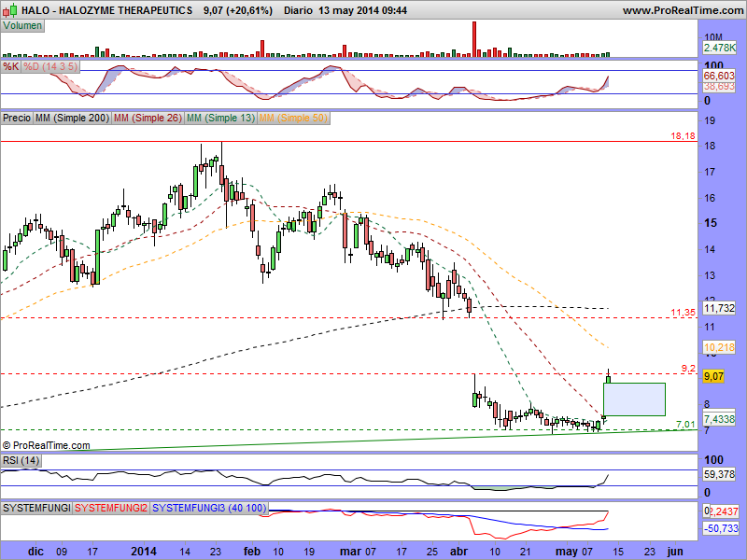Click the © ProRealTime.com copyright text
Image resolution: width=747 pixels, height=560 pixels.
(46, 445)
